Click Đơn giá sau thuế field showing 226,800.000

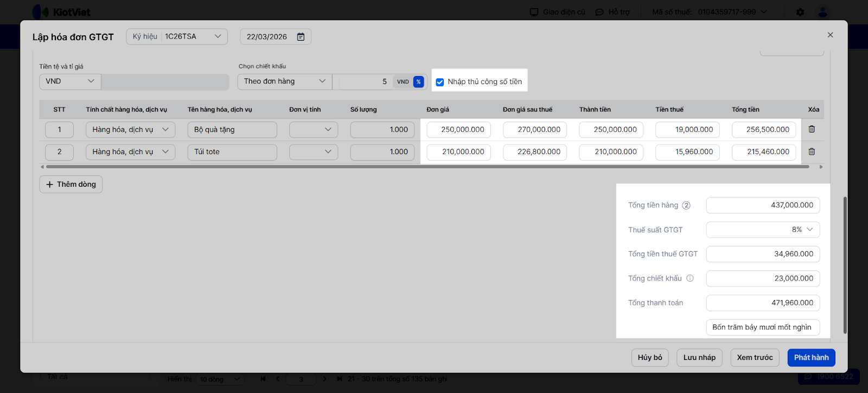tap(535, 152)
